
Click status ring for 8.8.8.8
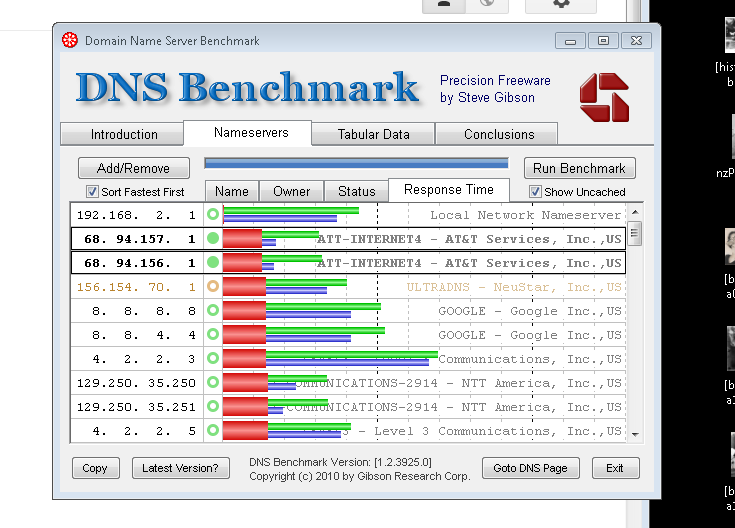click(x=213, y=310)
